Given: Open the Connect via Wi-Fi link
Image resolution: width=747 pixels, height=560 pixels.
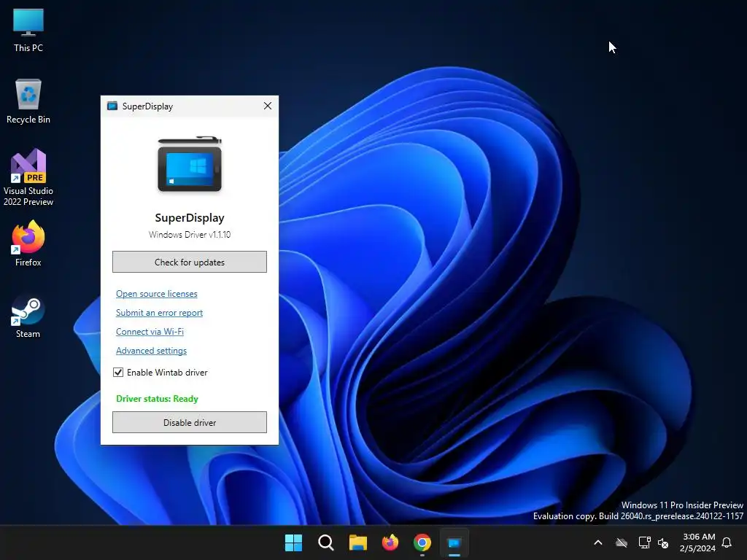Looking at the screenshot, I should [150, 332].
